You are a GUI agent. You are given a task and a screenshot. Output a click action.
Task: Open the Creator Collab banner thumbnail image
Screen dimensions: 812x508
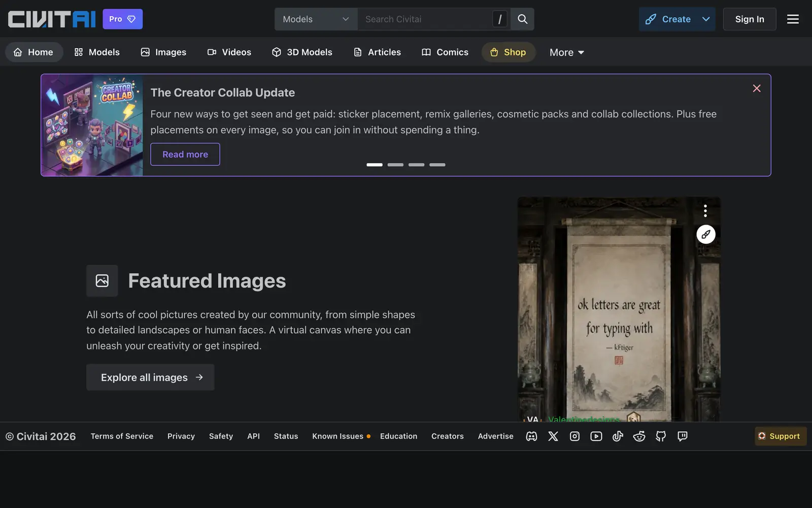point(92,125)
